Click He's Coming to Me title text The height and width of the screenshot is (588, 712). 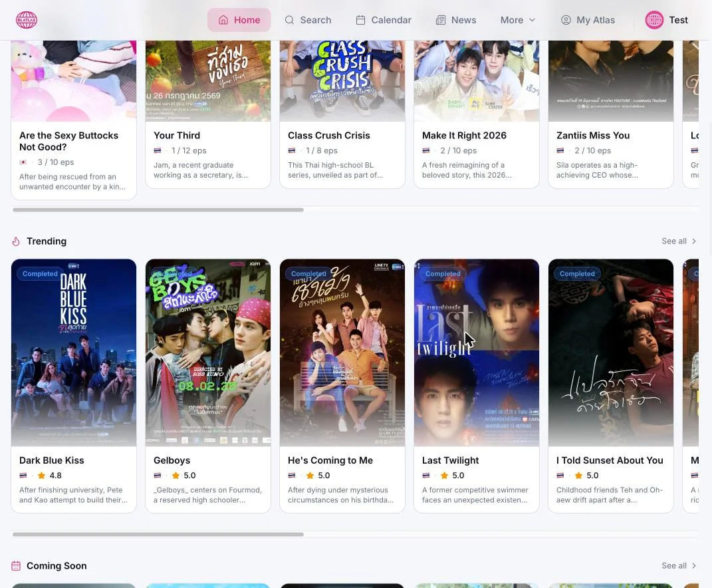pyautogui.click(x=330, y=460)
